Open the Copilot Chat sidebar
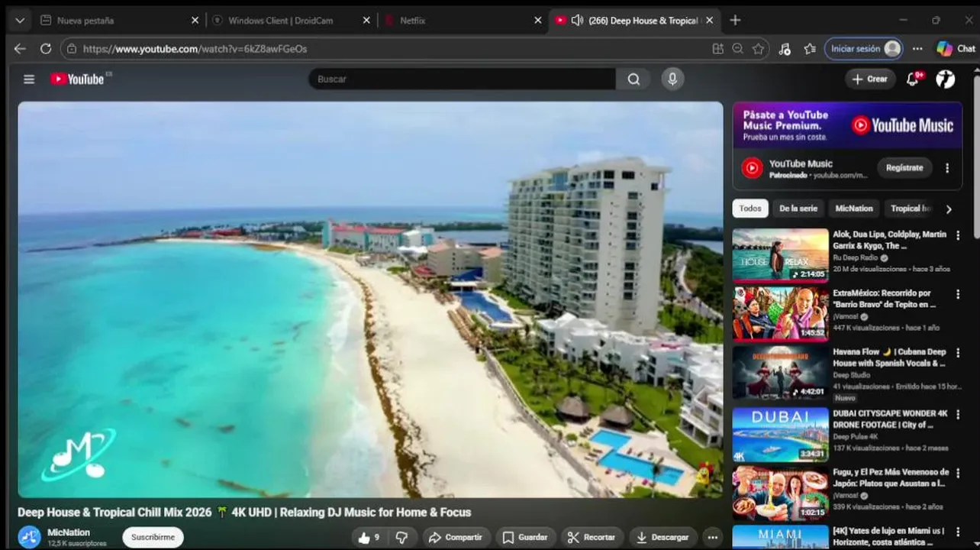The image size is (980, 550). 956,49
